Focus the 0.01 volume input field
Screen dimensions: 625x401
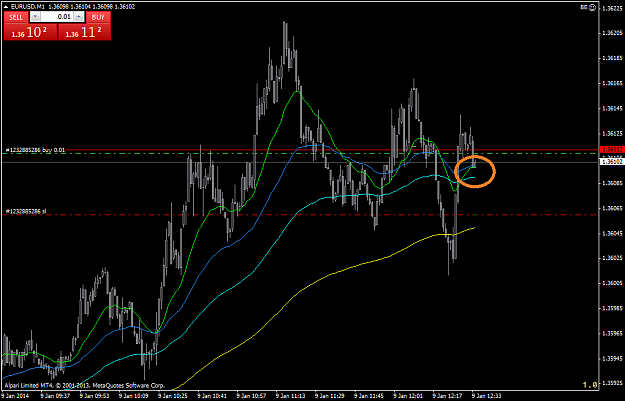point(57,17)
